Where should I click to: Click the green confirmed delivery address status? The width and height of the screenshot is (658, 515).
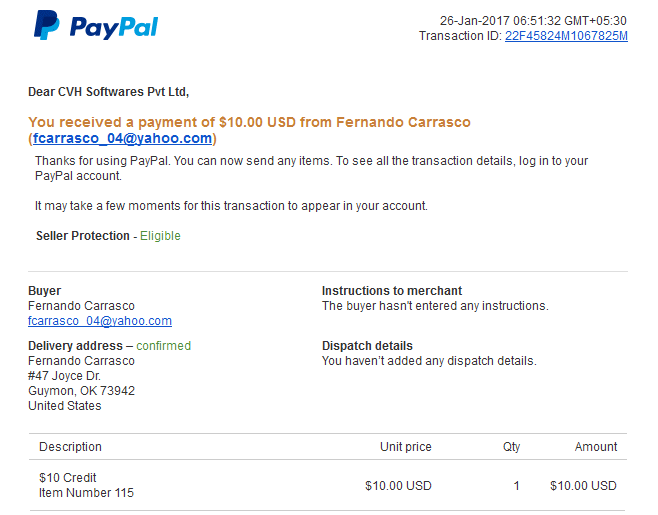pyautogui.click(x=164, y=346)
